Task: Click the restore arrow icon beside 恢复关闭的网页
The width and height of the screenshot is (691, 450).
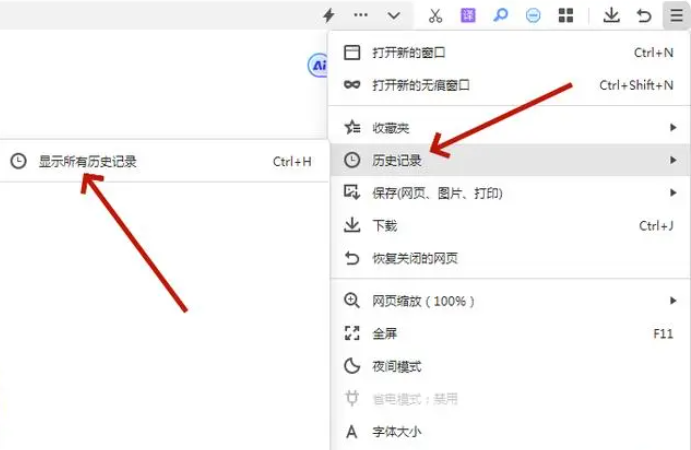Action: tap(352, 258)
